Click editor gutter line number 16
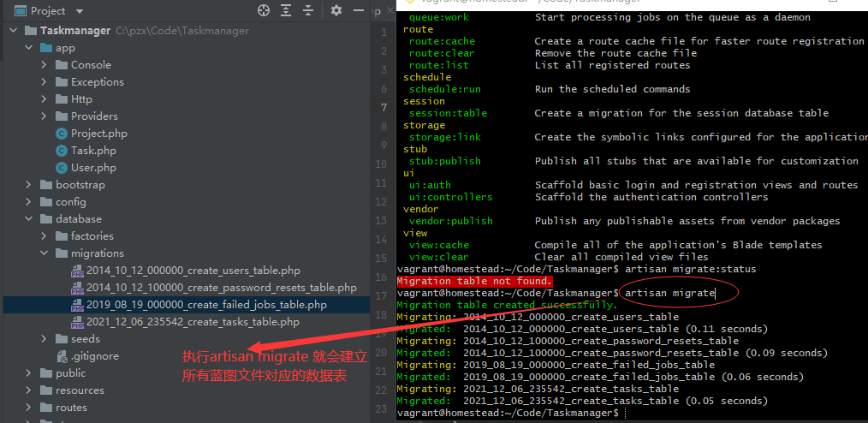 (380, 277)
